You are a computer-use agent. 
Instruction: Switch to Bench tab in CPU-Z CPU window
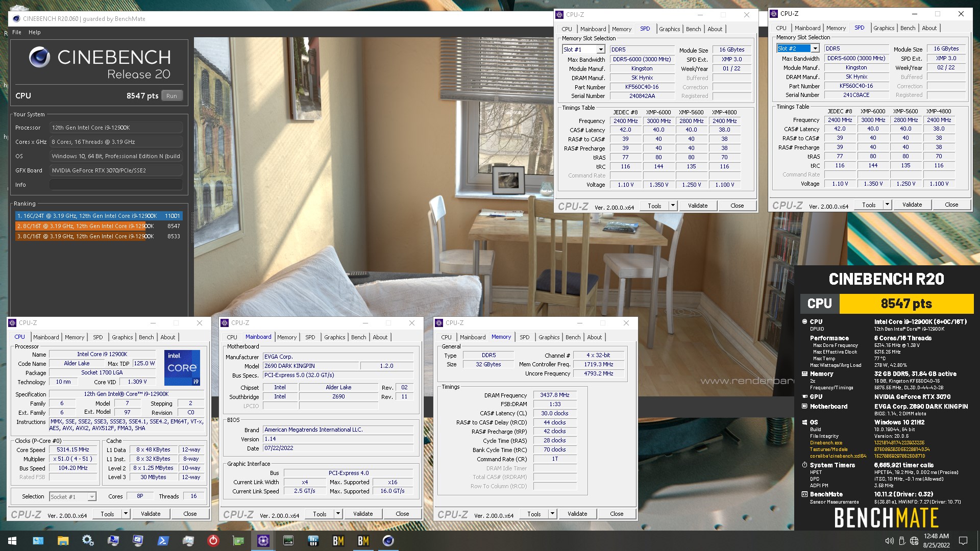tap(146, 337)
